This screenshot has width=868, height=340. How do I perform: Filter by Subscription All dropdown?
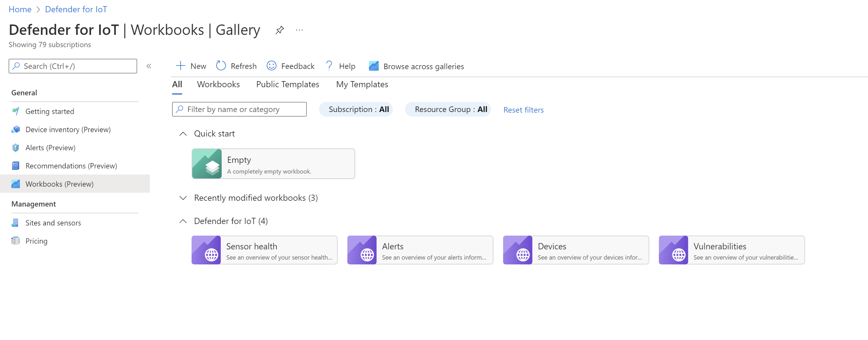359,109
